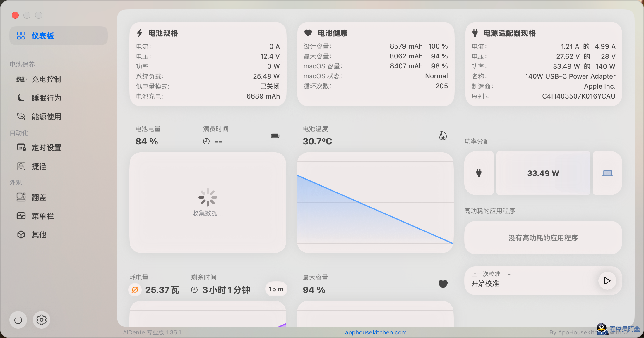Click the heart icon beside 最大容量
The image size is (644, 338).
[443, 284]
